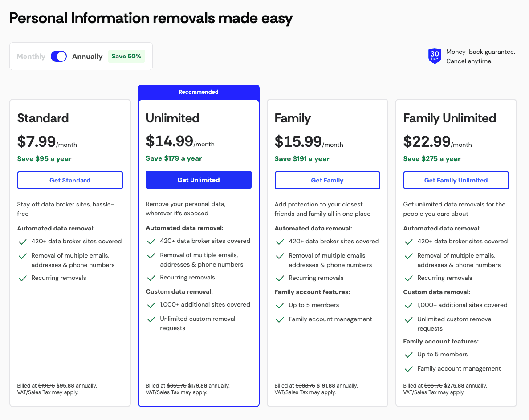Click the checkmark beside Up to 5 members under Family
The image size is (529, 420).
pyautogui.click(x=280, y=305)
